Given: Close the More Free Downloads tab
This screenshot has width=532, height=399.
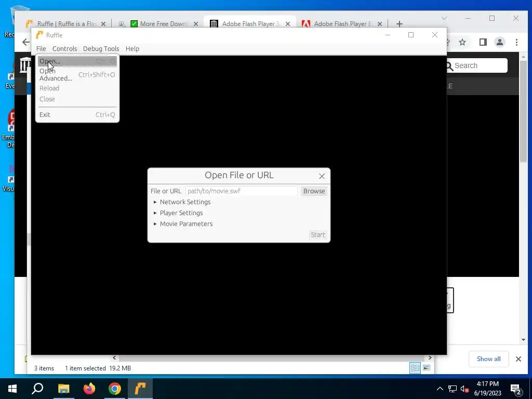Looking at the screenshot, I should click(x=196, y=24).
